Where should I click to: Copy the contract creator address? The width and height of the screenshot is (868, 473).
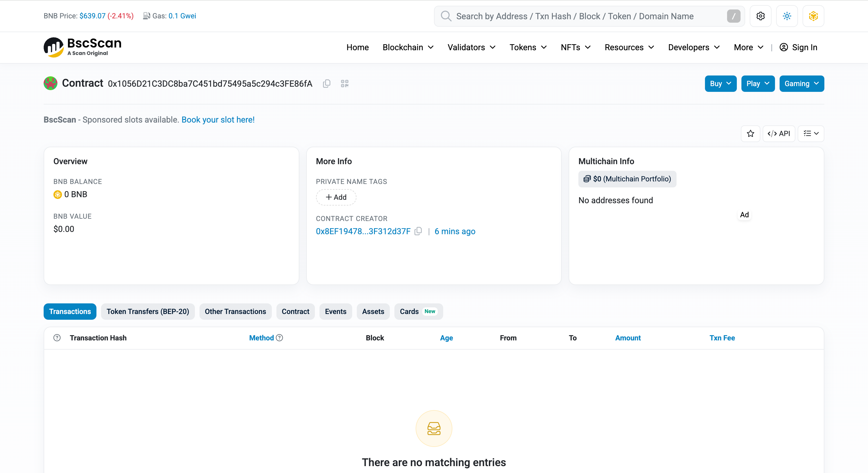418,231
